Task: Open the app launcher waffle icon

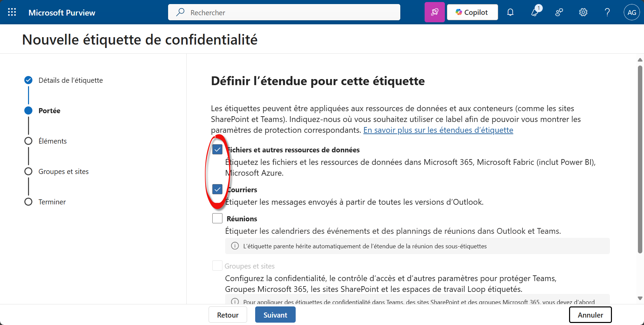Action: pos(12,12)
